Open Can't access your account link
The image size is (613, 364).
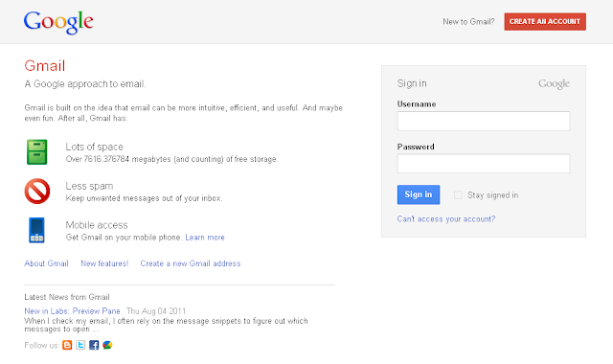coord(446,219)
